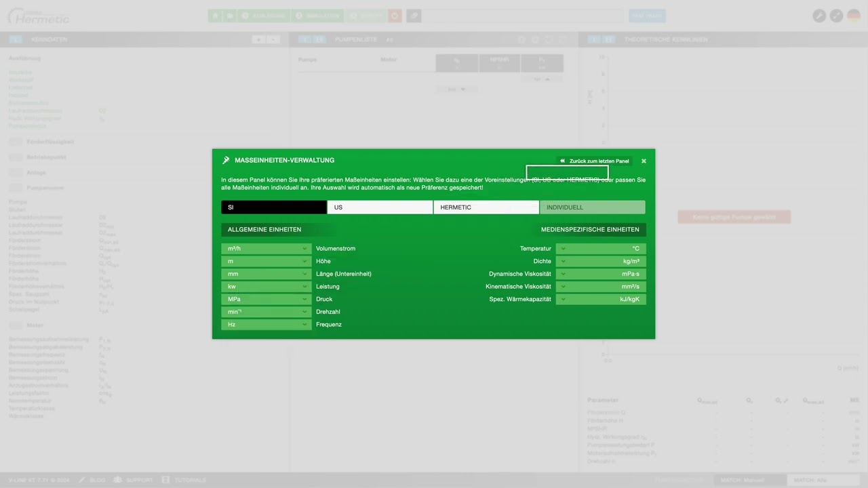Click the link icon in top toolbar
868x488 pixels.
tap(414, 16)
